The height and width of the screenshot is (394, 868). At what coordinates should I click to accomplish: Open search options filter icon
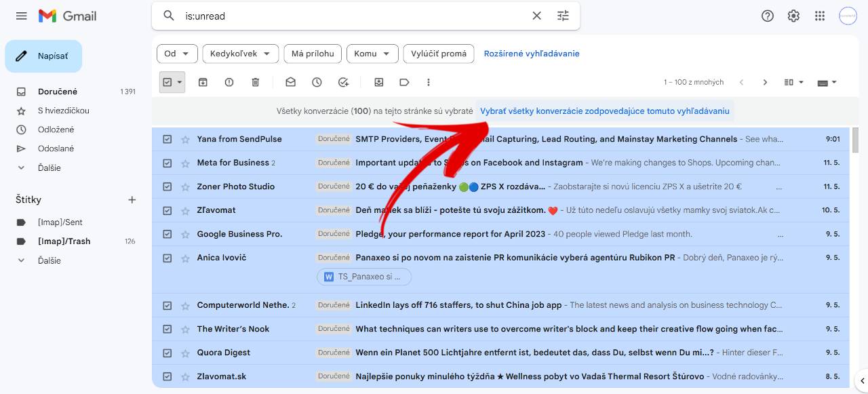pyautogui.click(x=563, y=16)
